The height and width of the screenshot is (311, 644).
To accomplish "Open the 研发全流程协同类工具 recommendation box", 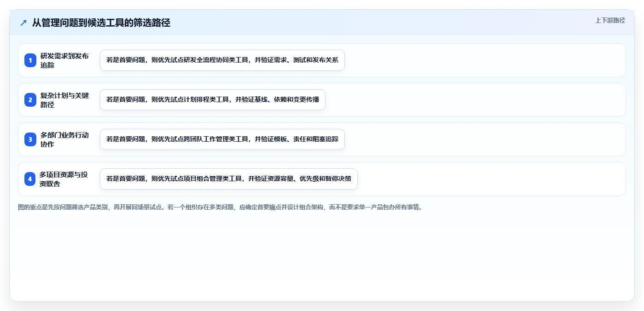I will (x=222, y=60).
